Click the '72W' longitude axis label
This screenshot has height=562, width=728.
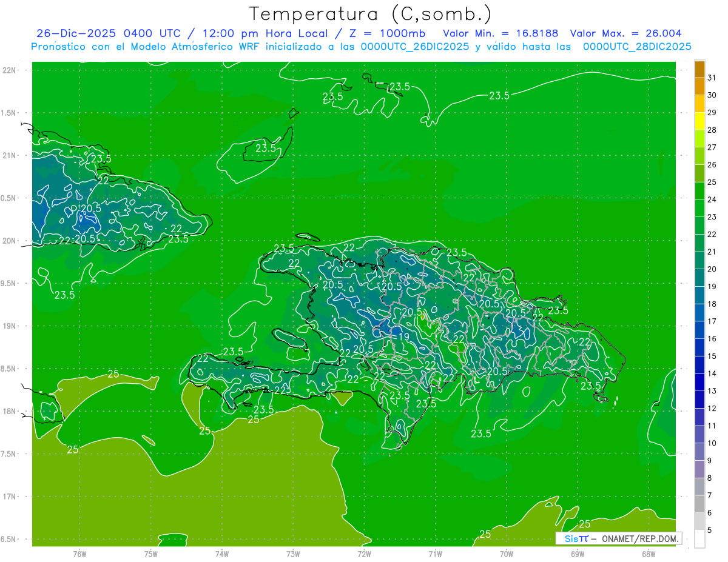pyautogui.click(x=364, y=554)
